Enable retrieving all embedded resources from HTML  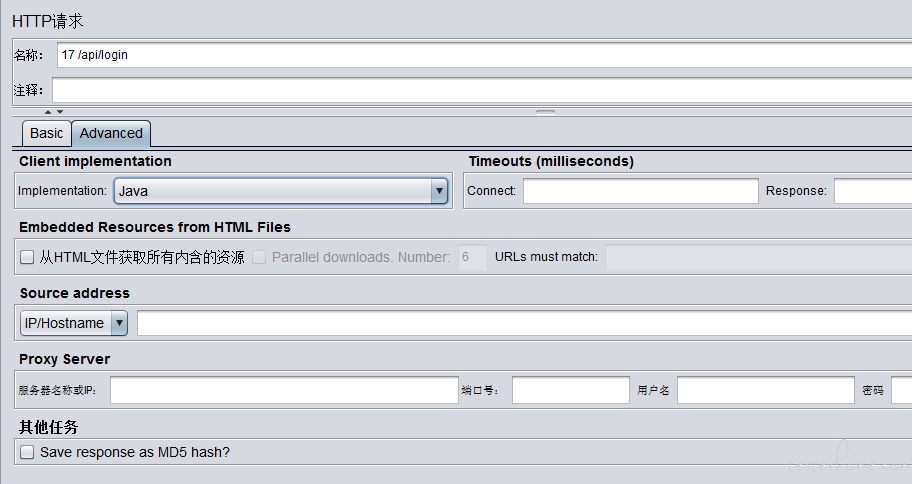tap(27, 257)
